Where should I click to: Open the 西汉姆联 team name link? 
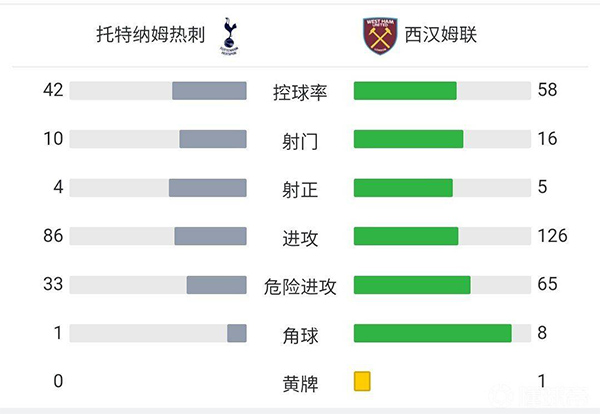[441, 34]
